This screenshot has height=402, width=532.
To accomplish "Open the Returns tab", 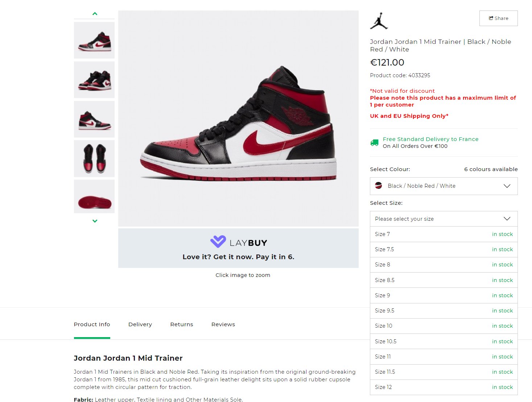I will click(182, 324).
